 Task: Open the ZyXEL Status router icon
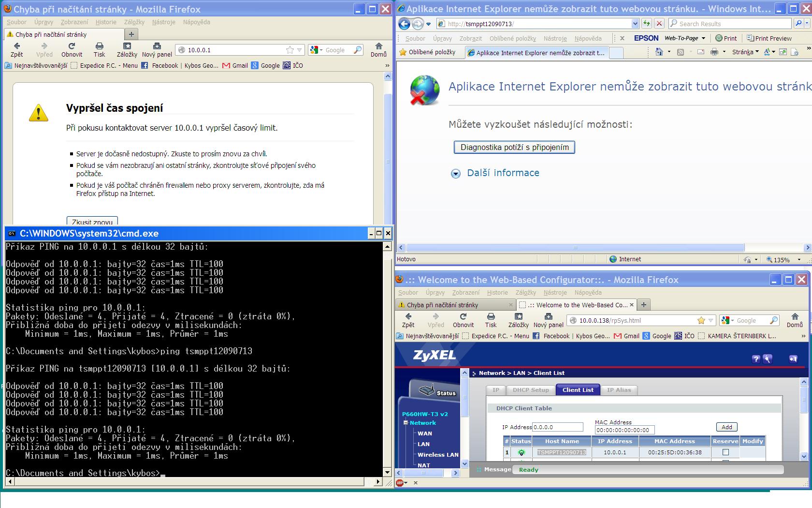(426, 390)
